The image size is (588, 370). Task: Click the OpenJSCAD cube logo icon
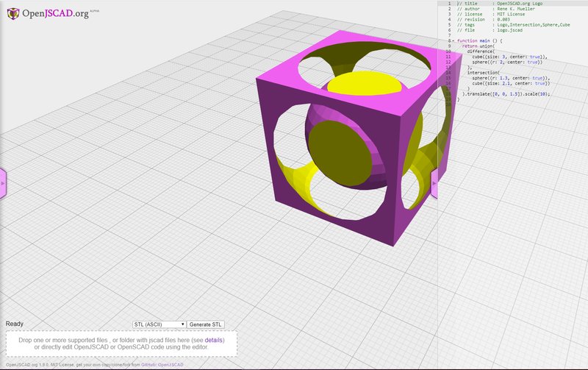(12, 12)
